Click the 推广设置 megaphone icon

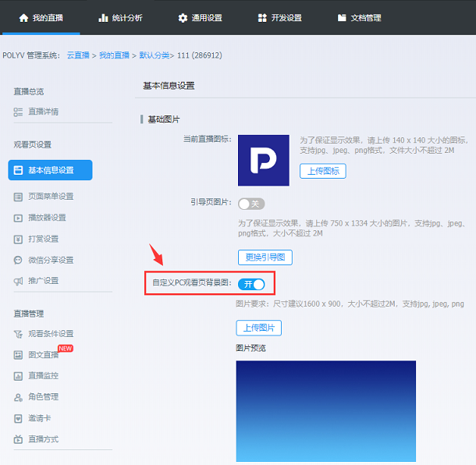18,281
